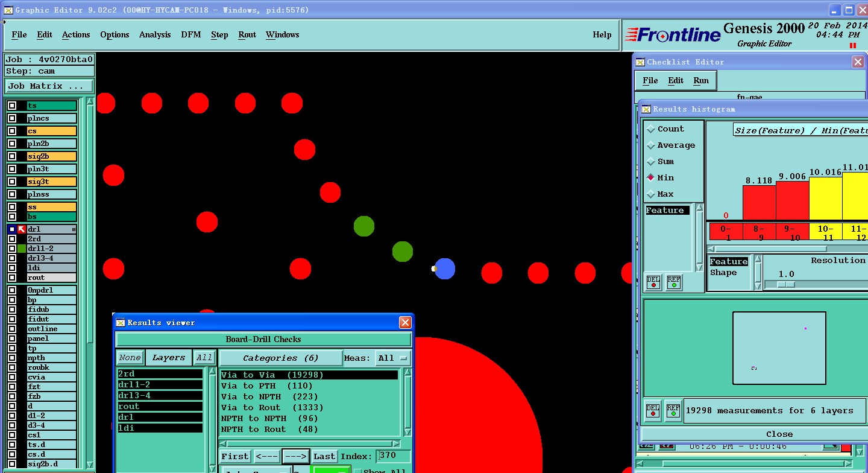Click Results viewer layers list scroll up arrow
868x473 pixels.
(x=212, y=372)
